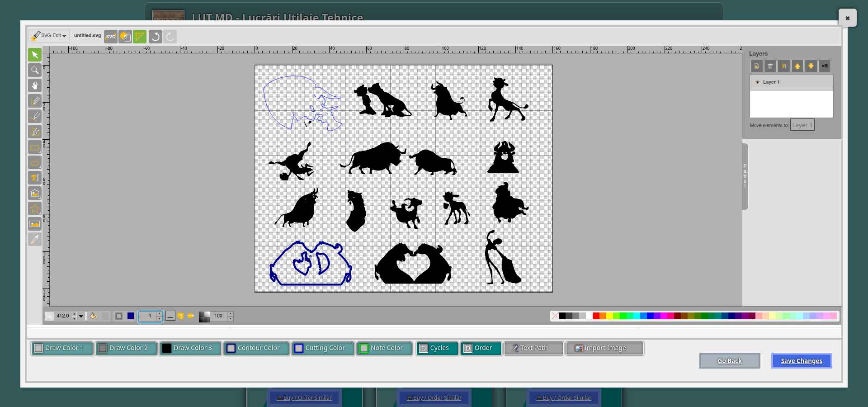
Task: Rename layer with text icon
Action: click(x=784, y=66)
